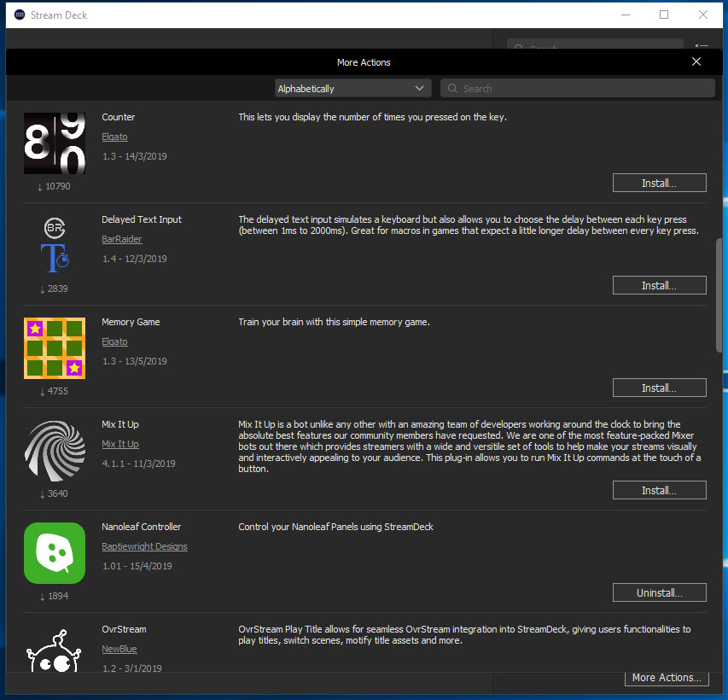
Task: Maximize the Stream Deck window
Action: tap(664, 15)
